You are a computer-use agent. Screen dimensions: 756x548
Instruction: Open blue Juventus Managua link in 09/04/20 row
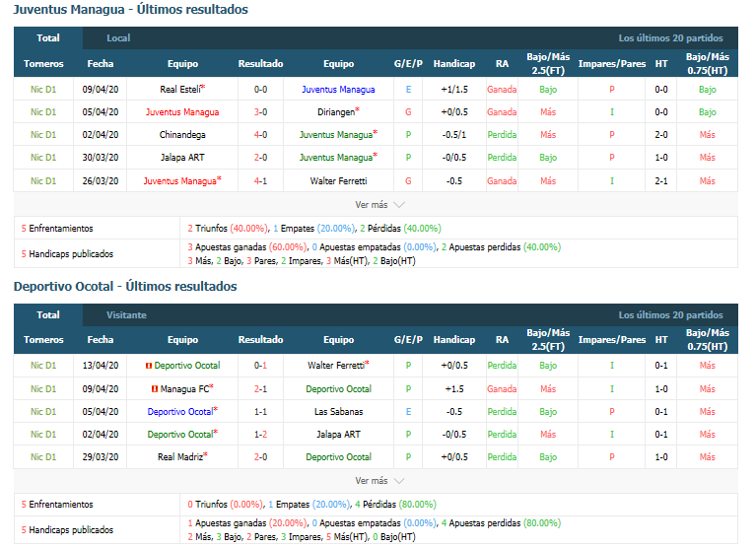pos(338,89)
